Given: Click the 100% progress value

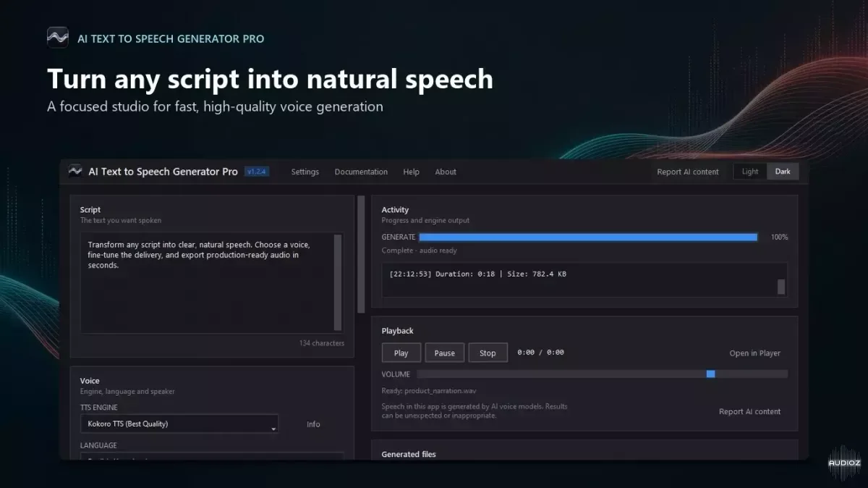Looking at the screenshot, I should (x=779, y=237).
